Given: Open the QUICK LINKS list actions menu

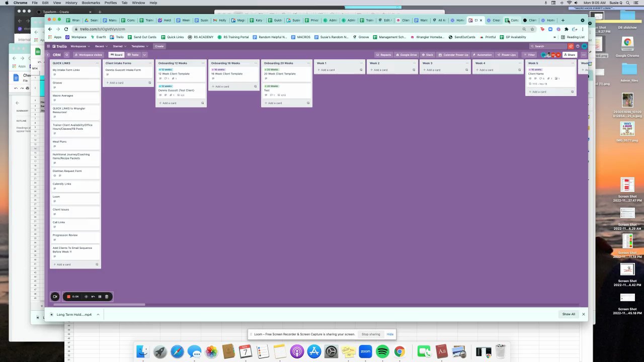Looking at the screenshot, I should [x=97, y=63].
